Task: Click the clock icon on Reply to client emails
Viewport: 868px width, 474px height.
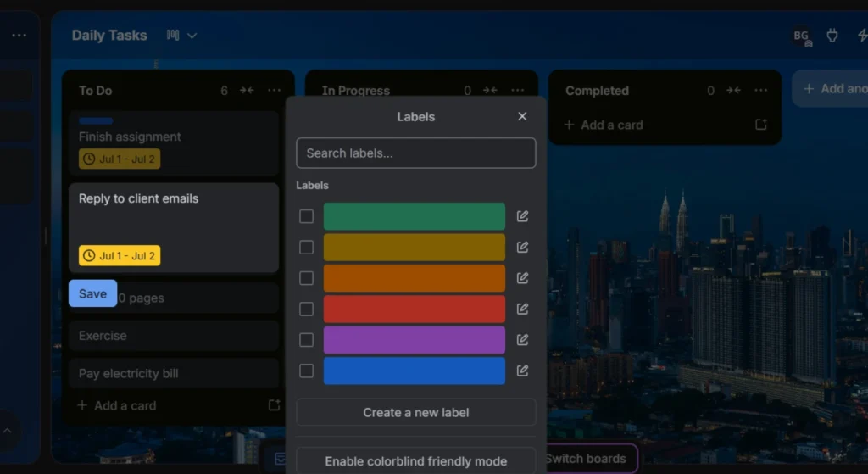Action: pyautogui.click(x=88, y=256)
